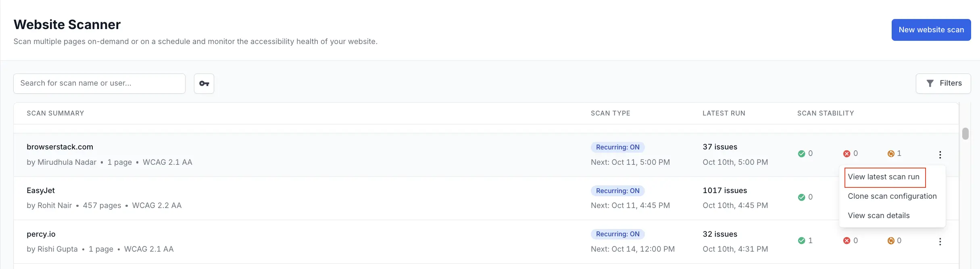This screenshot has height=269, width=980.
Task: Click orange stability icon in browserstack.com row
Action: [891, 154]
